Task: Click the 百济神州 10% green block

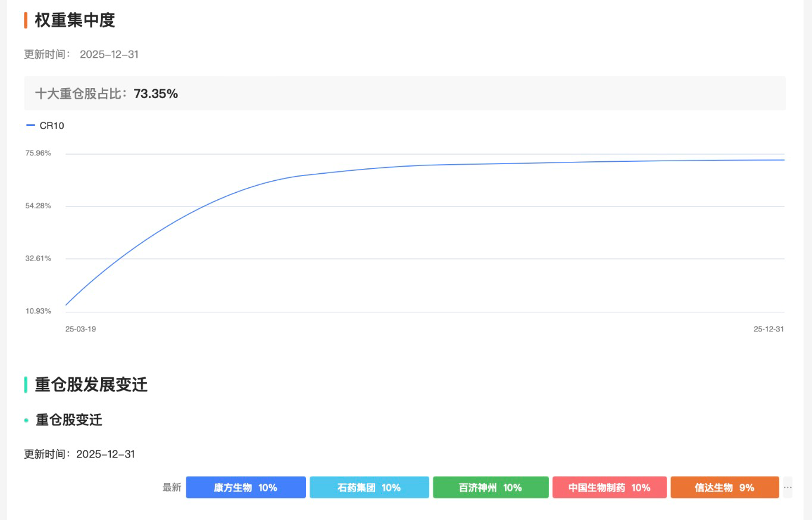Action: click(x=491, y=487)
